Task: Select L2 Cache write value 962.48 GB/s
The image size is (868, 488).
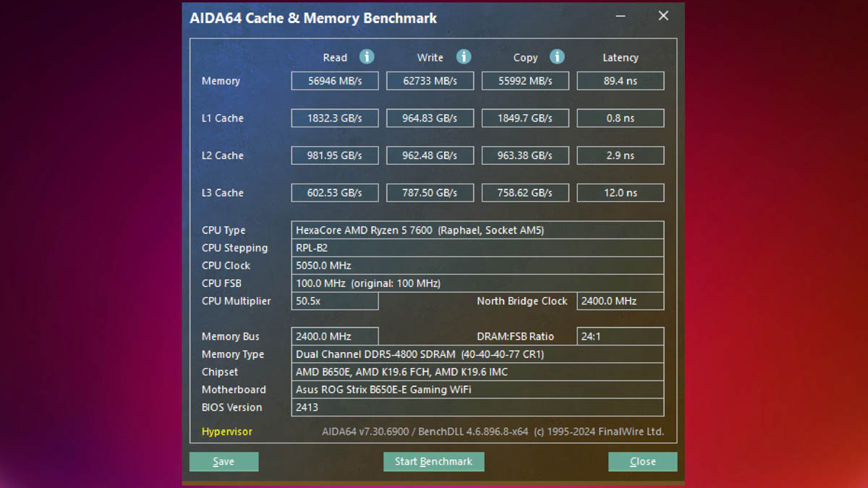Action: click(430, 155)
